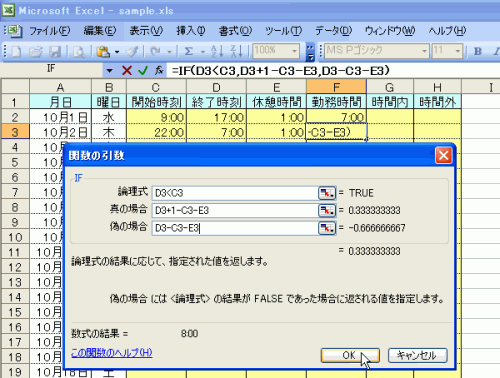Click the red X cancel formula icon
Screen dimensions: 500x378
tap(127, 71)
